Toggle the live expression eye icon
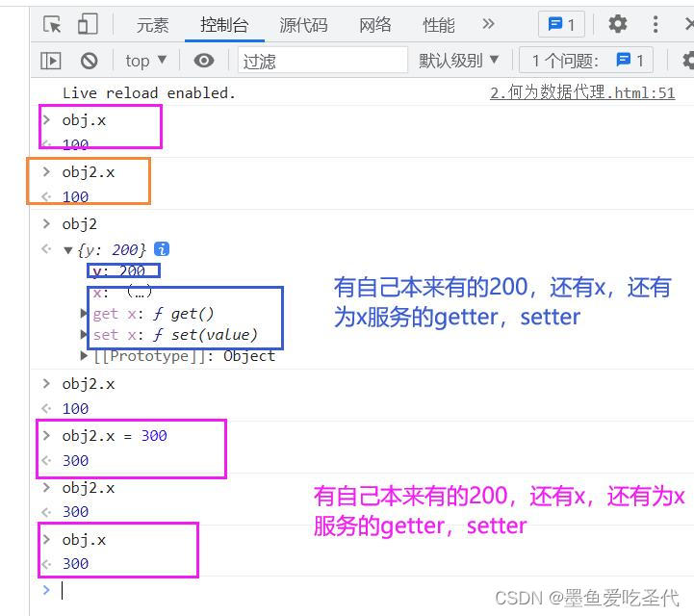This screenshot has width=694, height=616. [x=204, y=61]
